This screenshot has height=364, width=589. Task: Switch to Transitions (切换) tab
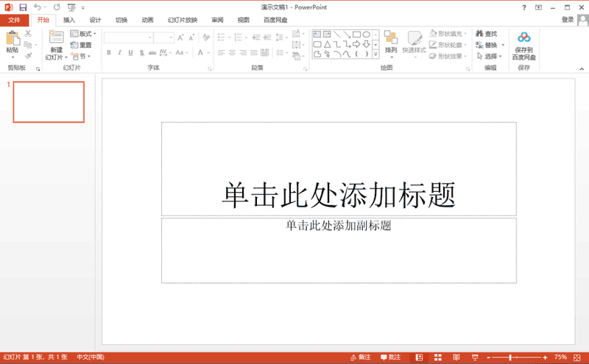(x=121, y=20)
